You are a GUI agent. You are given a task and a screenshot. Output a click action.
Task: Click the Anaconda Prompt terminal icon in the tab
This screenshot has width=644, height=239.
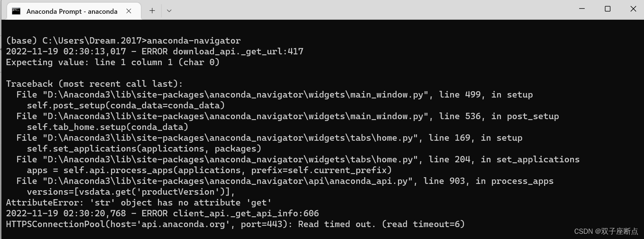pos(16,11)
